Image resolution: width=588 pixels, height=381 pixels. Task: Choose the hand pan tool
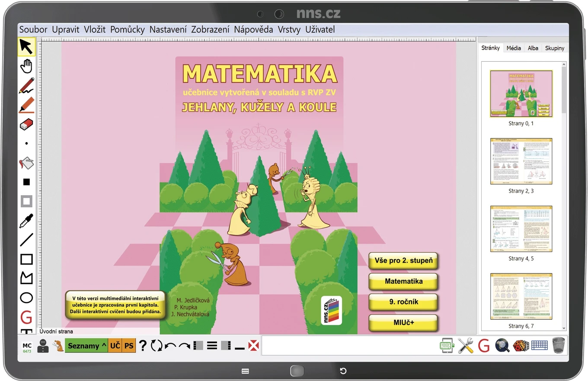coord(26,66)
